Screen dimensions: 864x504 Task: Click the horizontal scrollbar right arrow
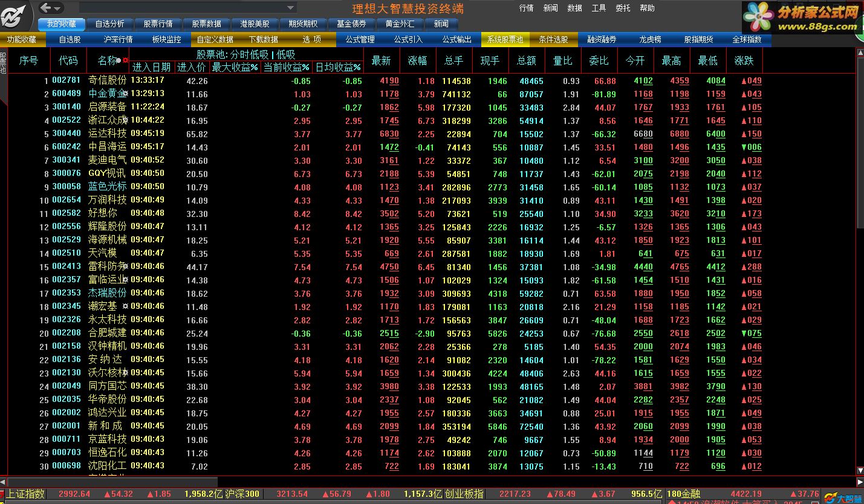pos(860,482)
